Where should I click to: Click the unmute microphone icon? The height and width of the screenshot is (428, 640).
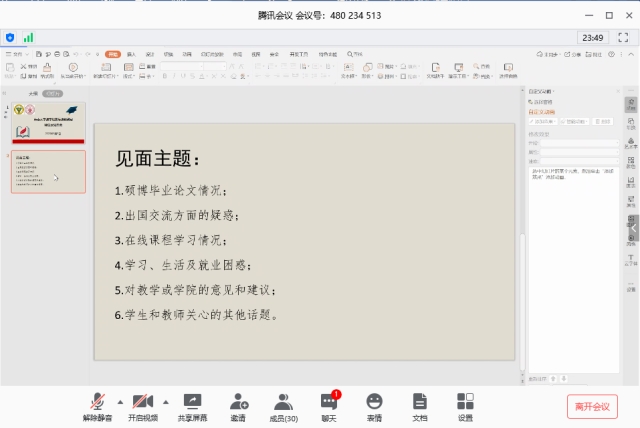(x=98, y=402)
